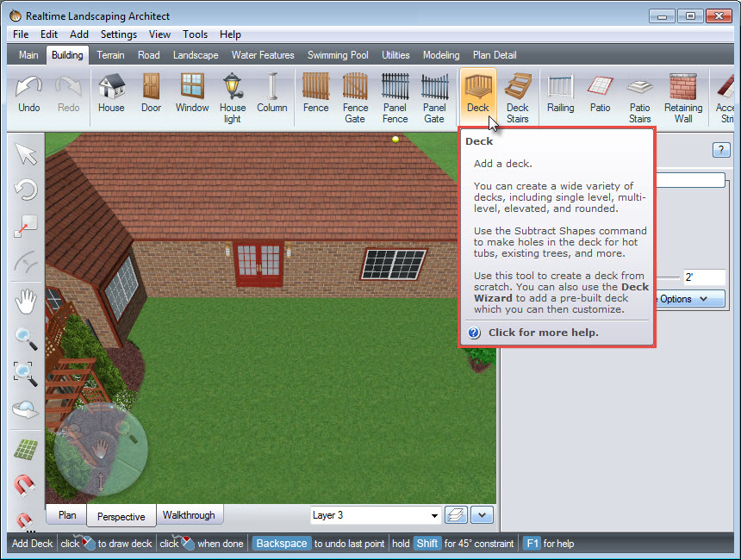The height and width of the screenshot is (560, 741).
Task: Select the Panel Gate tool
Action: (x=434, y=98)
